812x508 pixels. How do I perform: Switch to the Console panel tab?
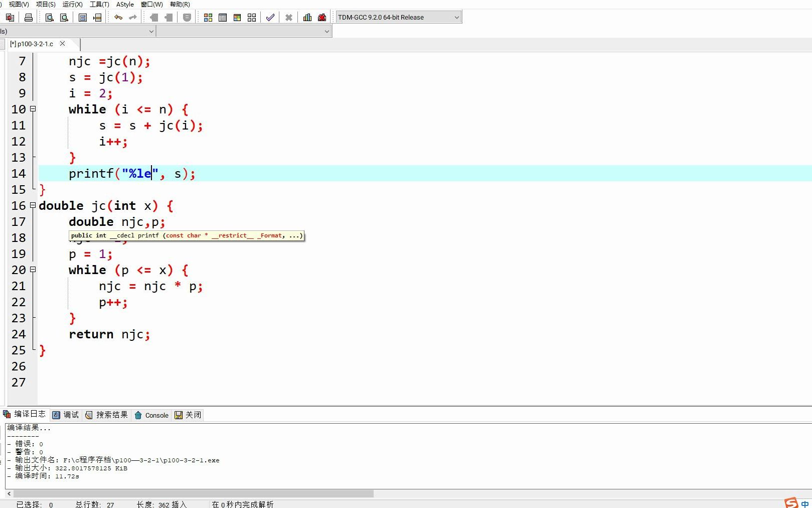pos(151,415)
